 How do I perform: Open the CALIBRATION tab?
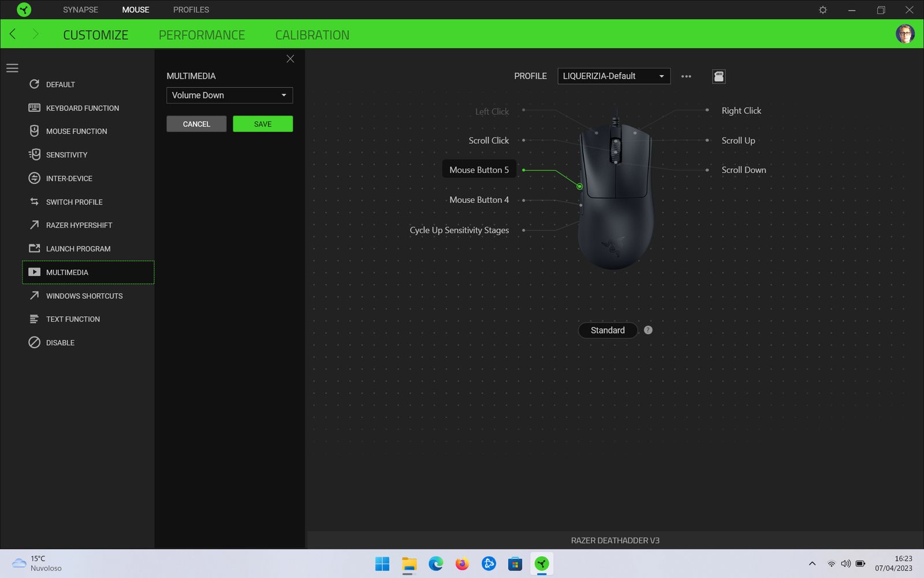coord(312,35)
